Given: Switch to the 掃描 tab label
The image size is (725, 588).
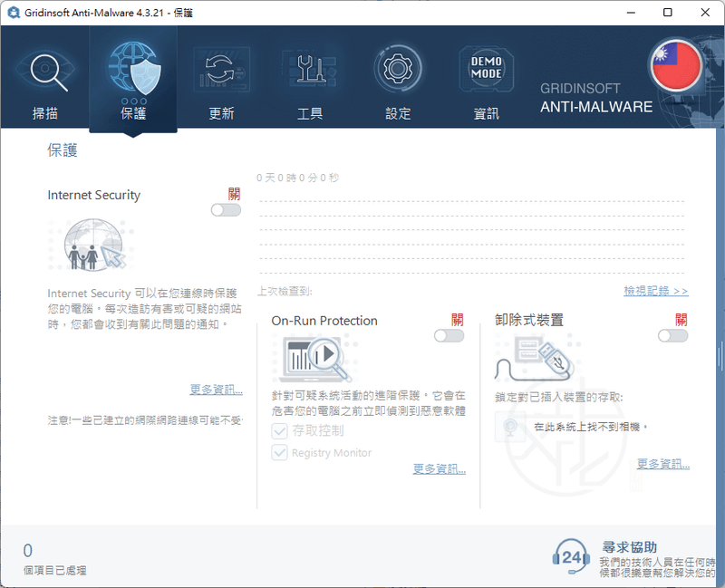Looking at the screenshot, I should click(x=44, y=113).
